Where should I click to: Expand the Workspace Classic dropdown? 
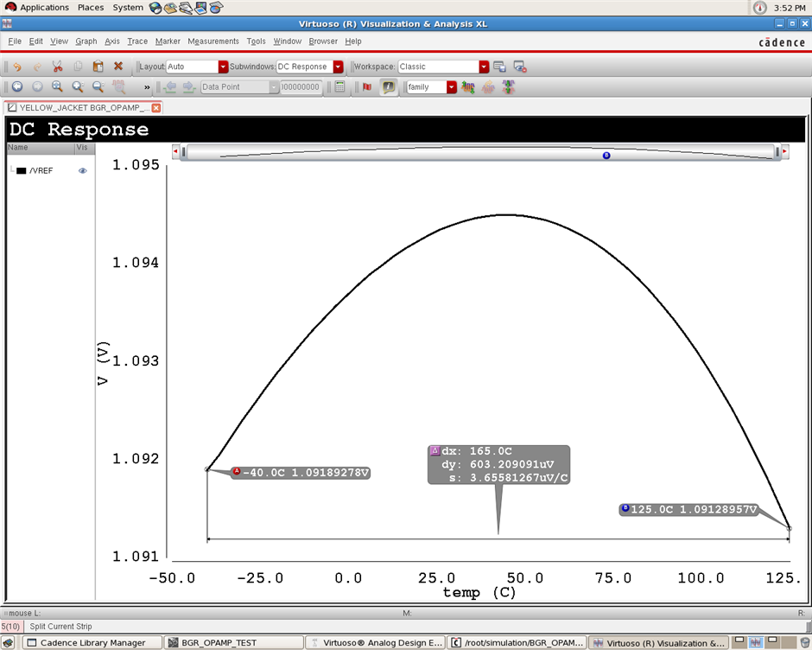[x=484, y=67]
